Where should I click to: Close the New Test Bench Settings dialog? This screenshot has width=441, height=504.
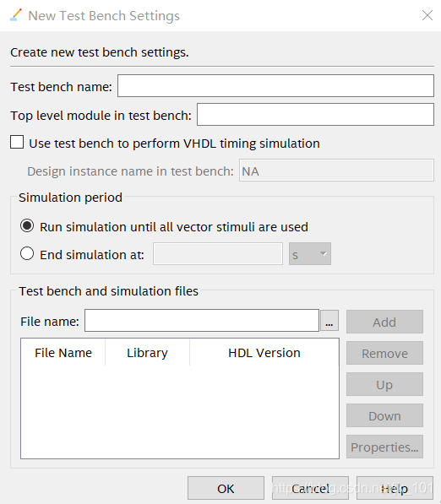click(427, 15)
